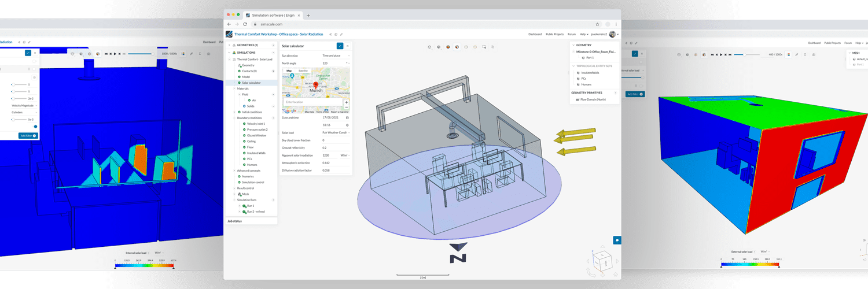Screen dimensions: 868x289
Task: Click the share project icon
Action: click(x=330, y=34)
